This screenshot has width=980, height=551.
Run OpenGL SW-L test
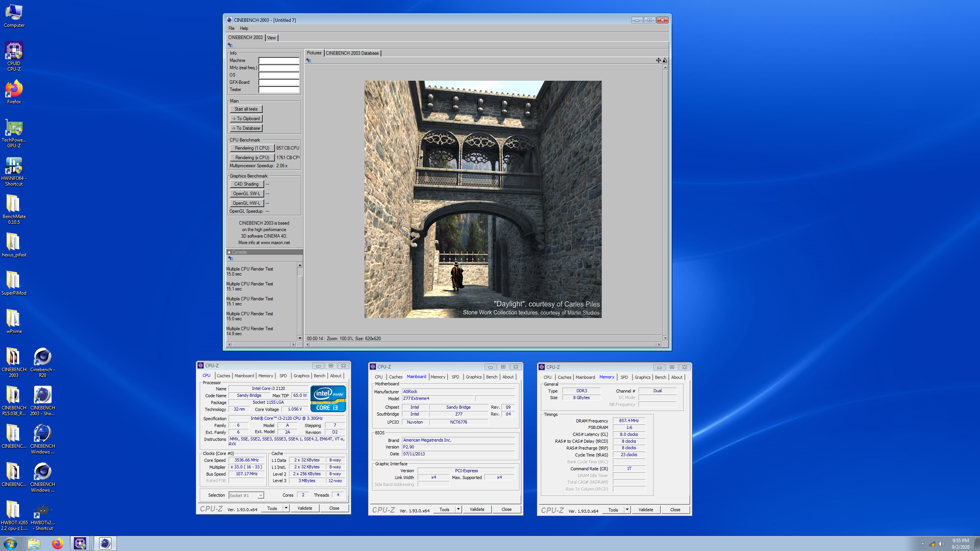(247, 194)
